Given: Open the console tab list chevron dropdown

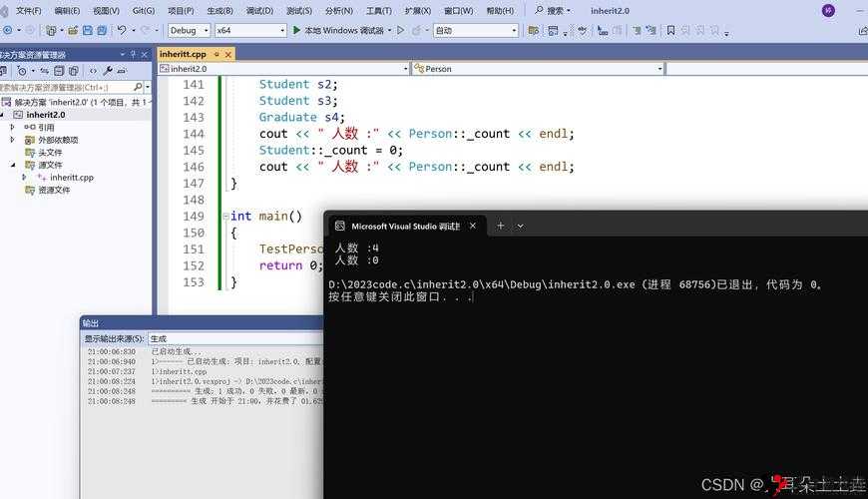Looking at the screenshot, I should [x=520, y=226].
